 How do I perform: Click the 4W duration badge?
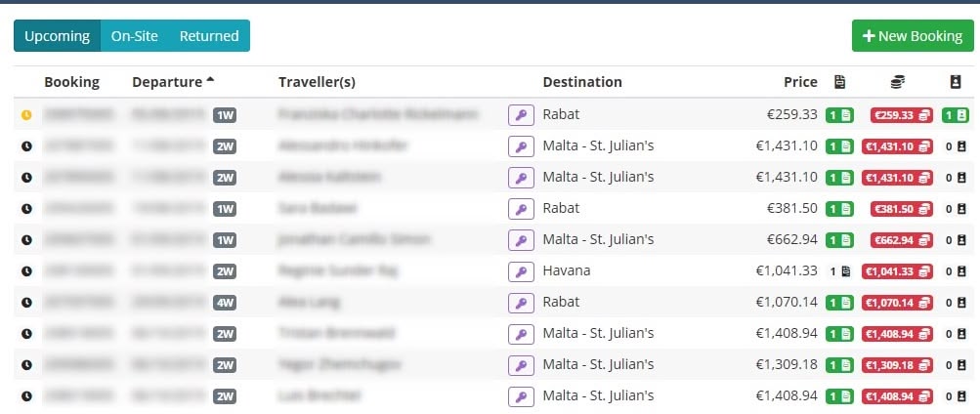point(225,303)
